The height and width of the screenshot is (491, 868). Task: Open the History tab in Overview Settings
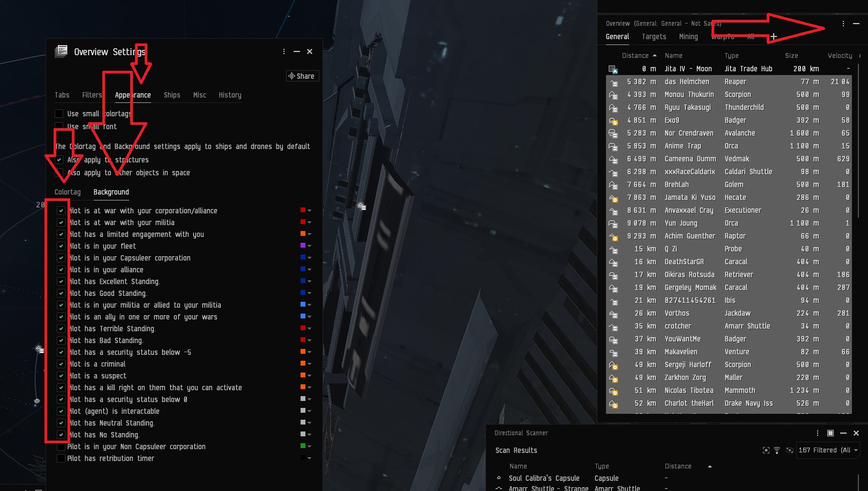tap(230, 95)
